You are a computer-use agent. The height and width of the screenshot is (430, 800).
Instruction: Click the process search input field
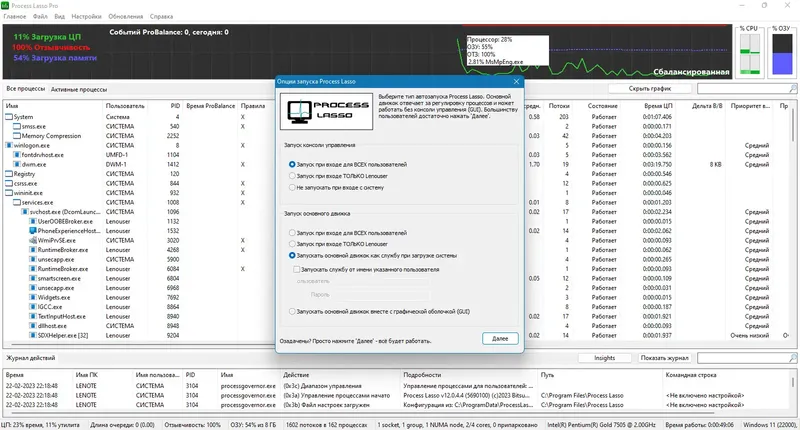pos(743,89)
